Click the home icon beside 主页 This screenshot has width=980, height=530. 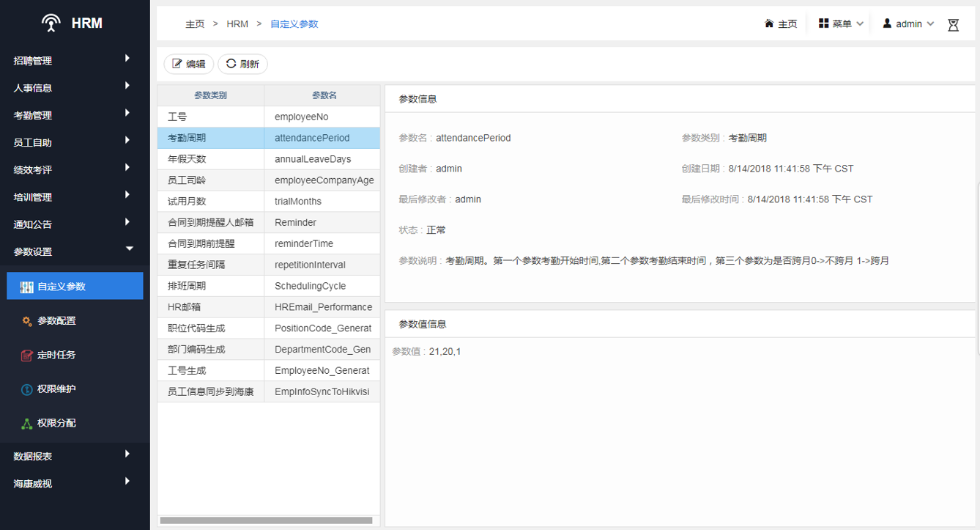(x=769, y=24)
